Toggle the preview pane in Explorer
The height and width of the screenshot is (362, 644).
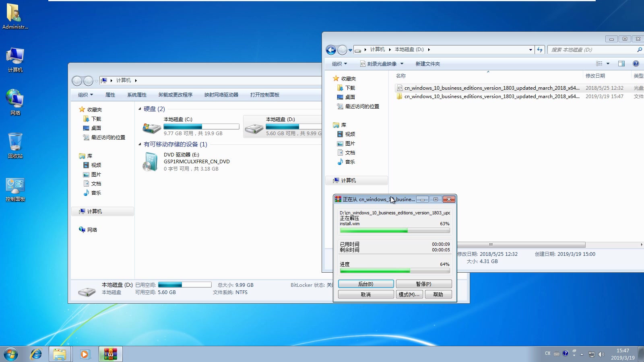pyautogui.click(x=621, y=63)
